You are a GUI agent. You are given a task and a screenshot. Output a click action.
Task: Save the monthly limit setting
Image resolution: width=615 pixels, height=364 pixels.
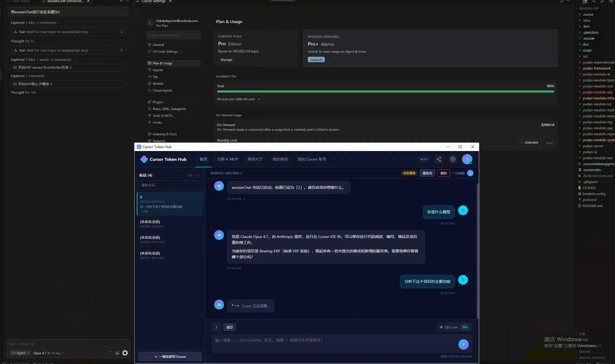[549, 143]
